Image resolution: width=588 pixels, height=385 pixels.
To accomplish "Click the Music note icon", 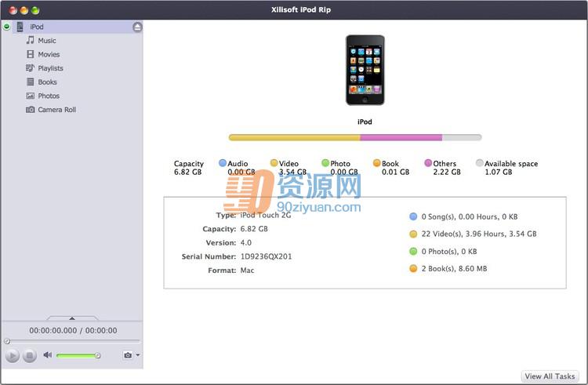I will [x=30, y=40].
